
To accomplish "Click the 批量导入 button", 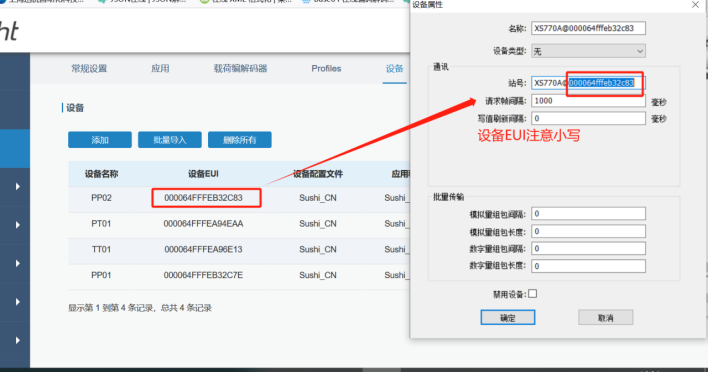I will point(170,140).
